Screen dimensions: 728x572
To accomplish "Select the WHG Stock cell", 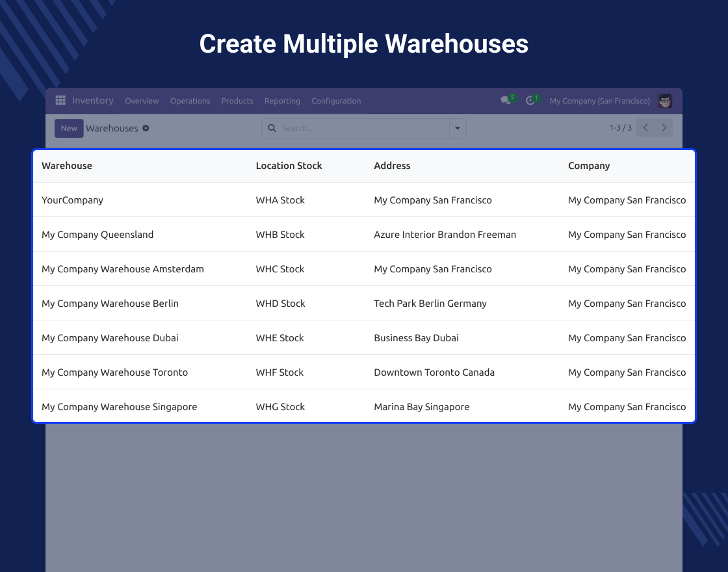I will coord(280,406).
